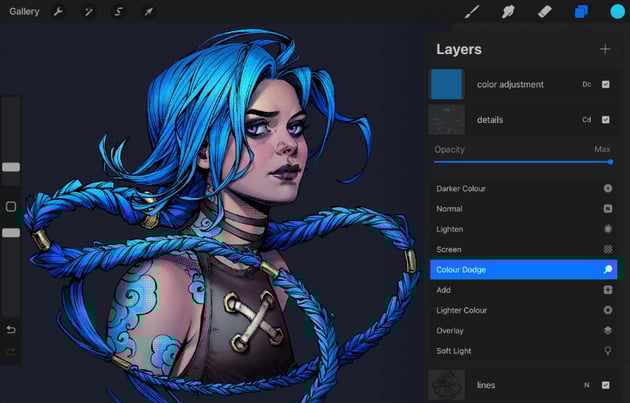
Task: Toggle visibility of details layer
Action: click(x=605, y=120)
